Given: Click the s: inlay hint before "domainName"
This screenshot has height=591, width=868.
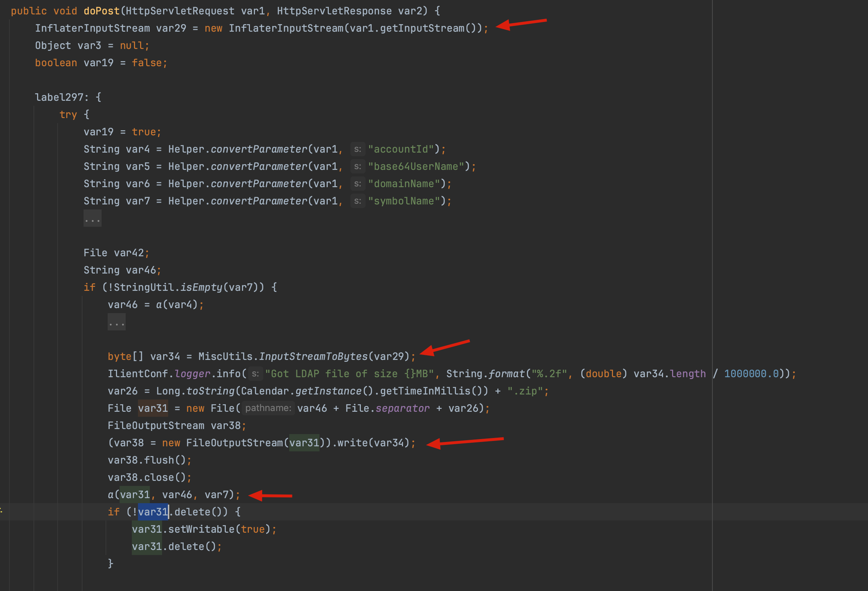Looking at the screenshot, I should (357, 184).
